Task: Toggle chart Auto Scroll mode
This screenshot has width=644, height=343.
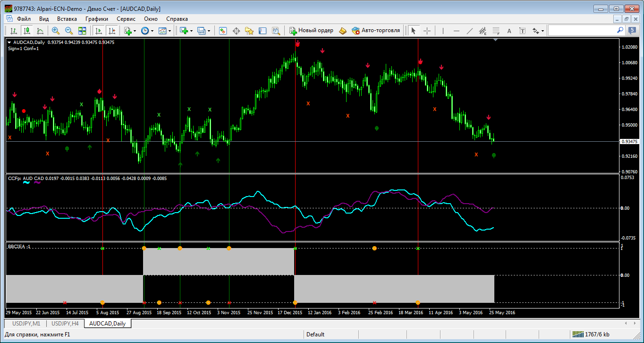Action: [x=98, y=31]
